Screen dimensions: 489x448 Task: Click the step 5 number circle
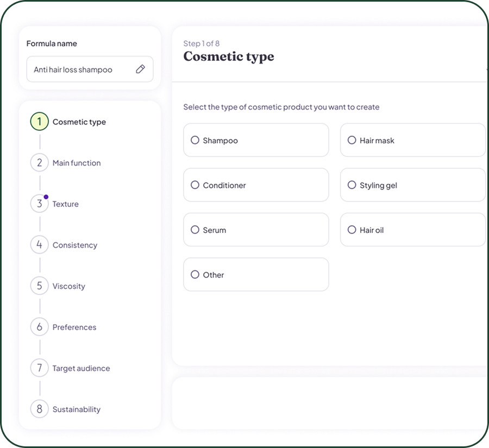point(39,286)
